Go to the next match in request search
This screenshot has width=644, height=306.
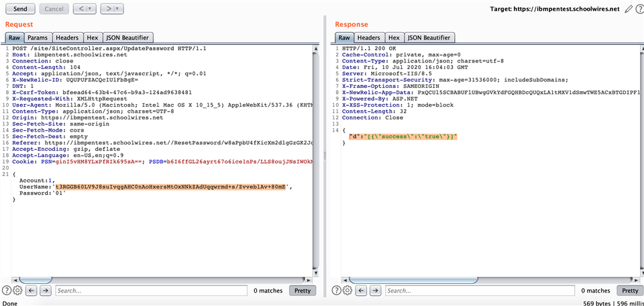pyautogui.click(x=44, y=291)
